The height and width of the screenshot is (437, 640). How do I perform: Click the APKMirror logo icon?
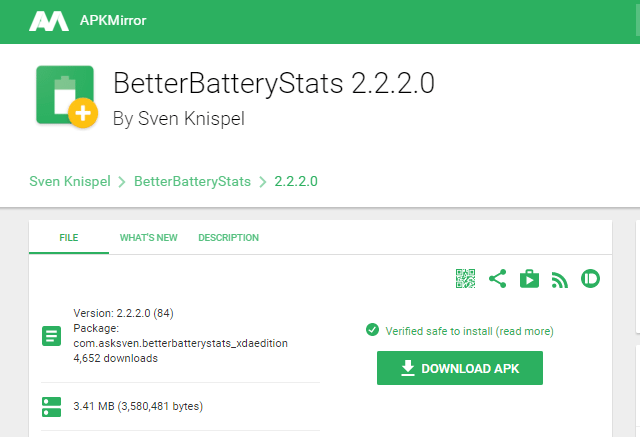(x=49, y=21)
